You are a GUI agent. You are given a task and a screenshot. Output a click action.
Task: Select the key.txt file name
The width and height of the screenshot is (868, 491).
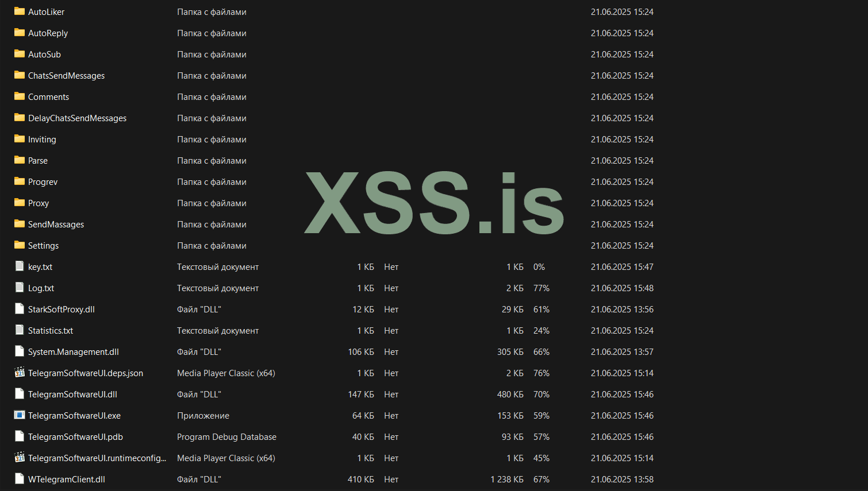coord(40,267)
